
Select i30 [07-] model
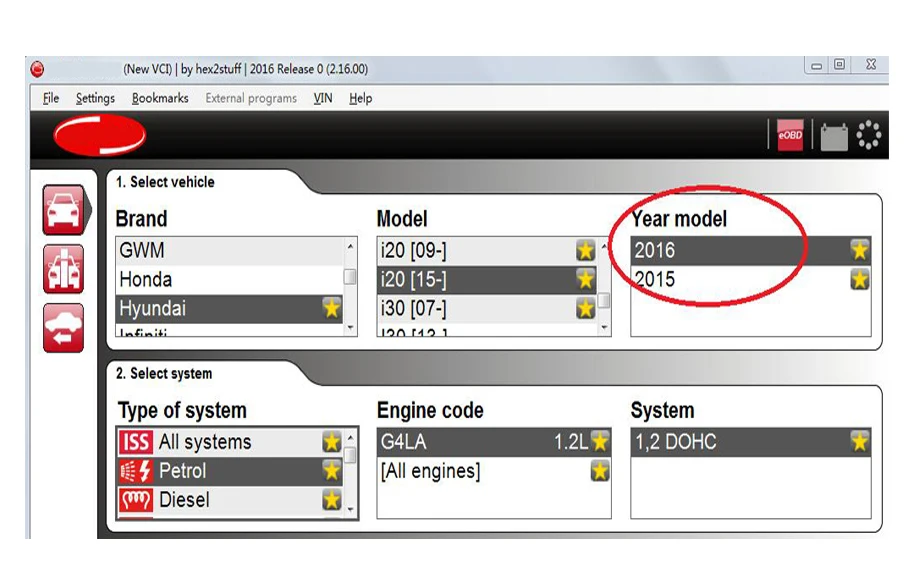(x=487, y=308)
